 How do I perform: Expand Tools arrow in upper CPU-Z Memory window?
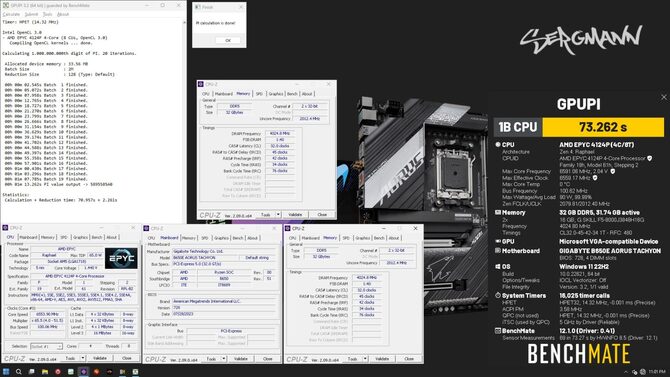pyautogui.click(x=278, y=215)
